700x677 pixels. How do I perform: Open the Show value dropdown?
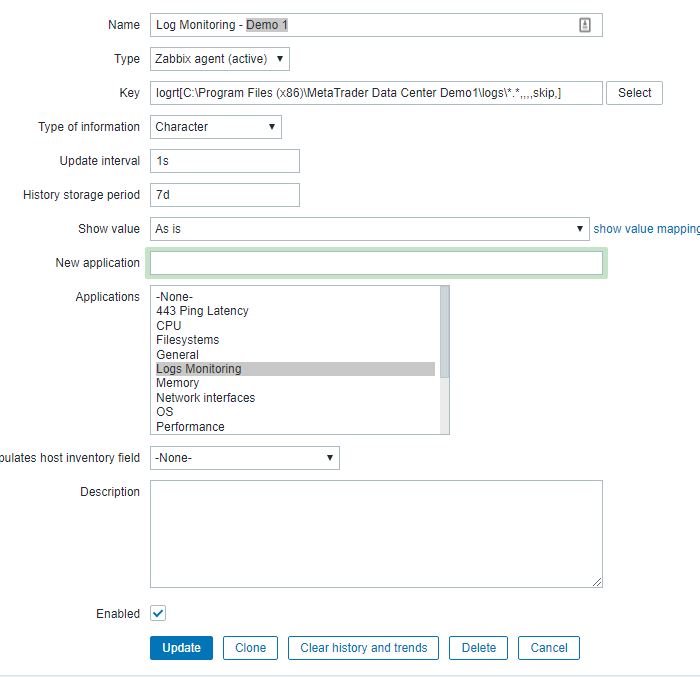pyautogui.click(x=369, y=229)
